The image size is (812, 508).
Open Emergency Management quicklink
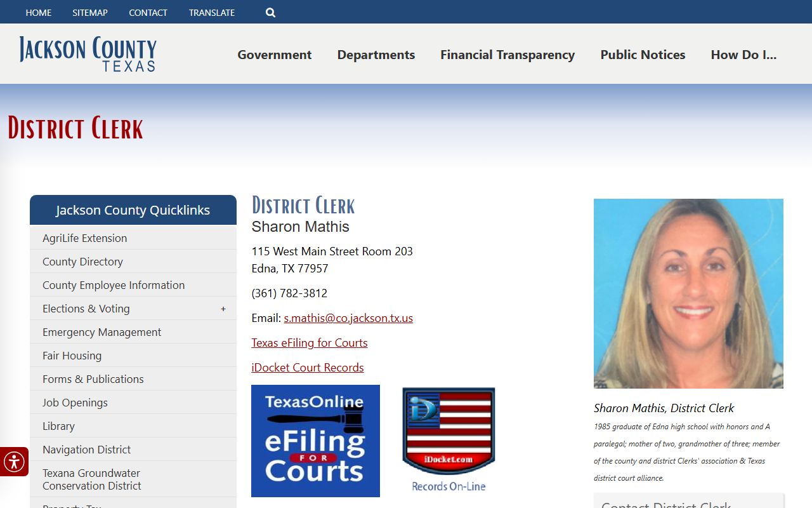point(133,332)
